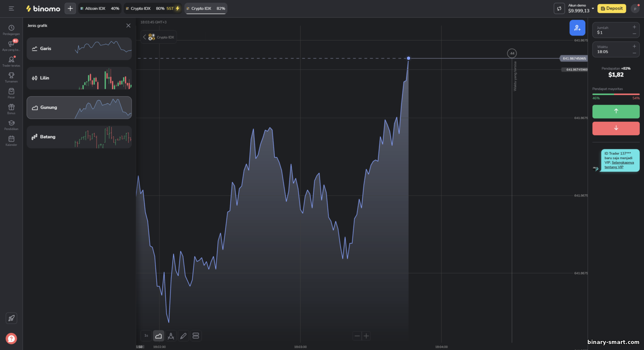Click the help support chat icon
This screenshot has width=644, height=350.
(11, 338)
